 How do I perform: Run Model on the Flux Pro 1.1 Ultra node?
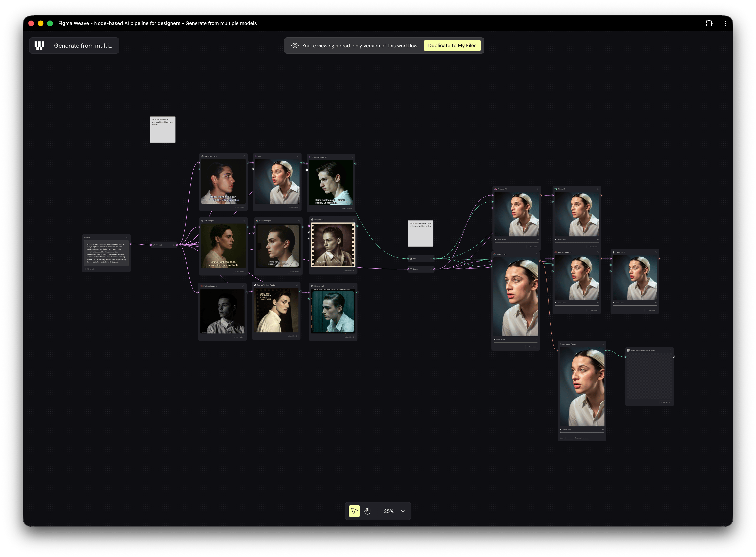coord(240,207)
